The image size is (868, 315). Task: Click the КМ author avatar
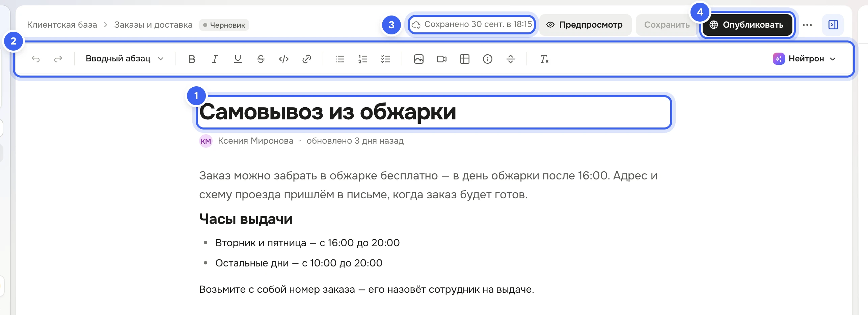pos(206,141)
